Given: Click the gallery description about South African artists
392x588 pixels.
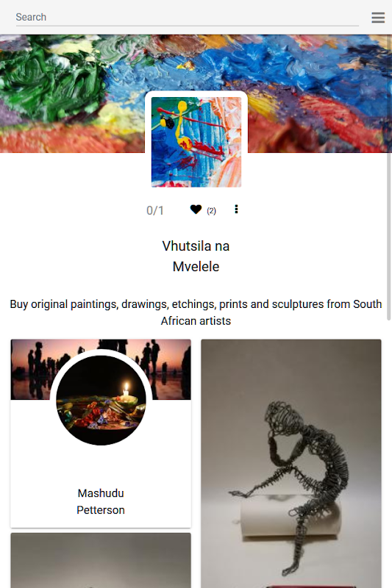Looking at the screenshot, I should [196, 312].
